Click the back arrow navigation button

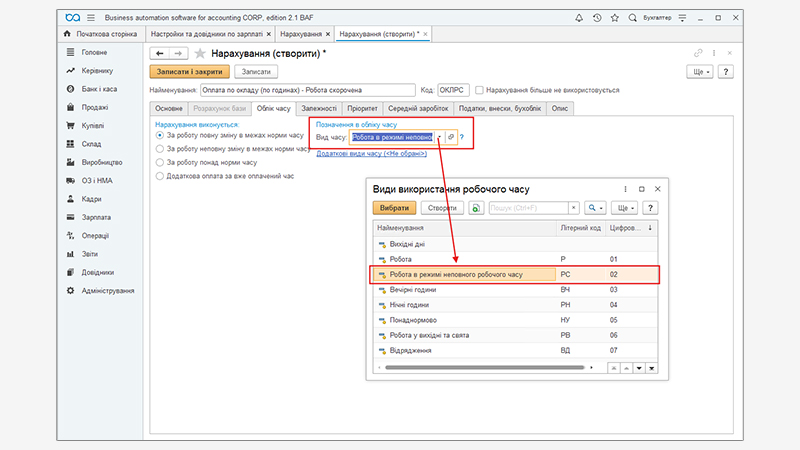[x=159, y=53]
